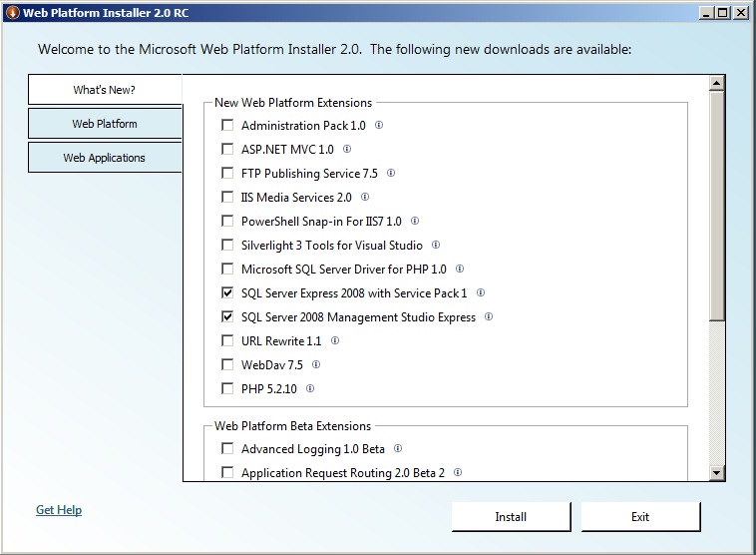Image resolution: width=756 pixels, height=555 pixels.
Task: Check the Administration Pack 1.0 checkbox
Action: click(227, 125)
